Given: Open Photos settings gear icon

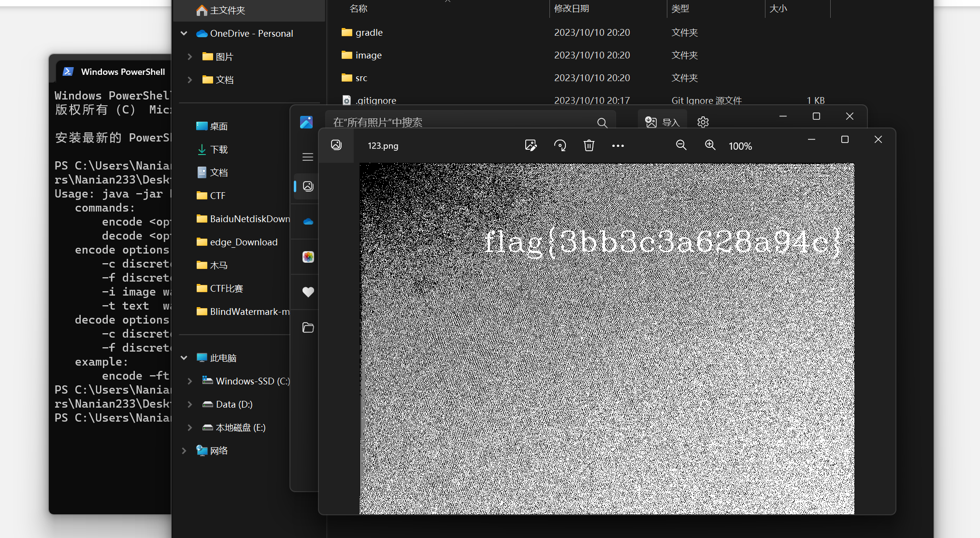Looking at the screenshot, I should pyautogui.click(x=703, y=122).
